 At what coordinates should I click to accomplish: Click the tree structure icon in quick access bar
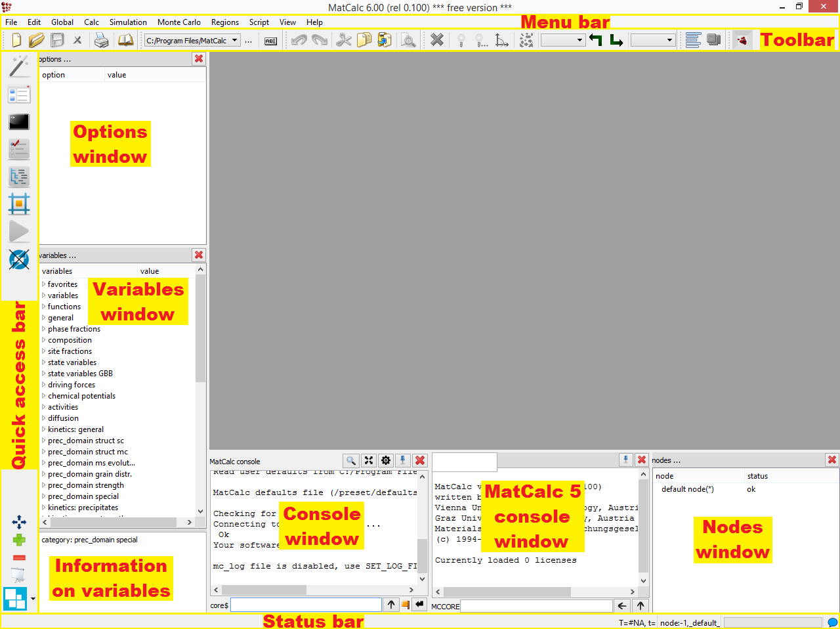tap(19, 177)
